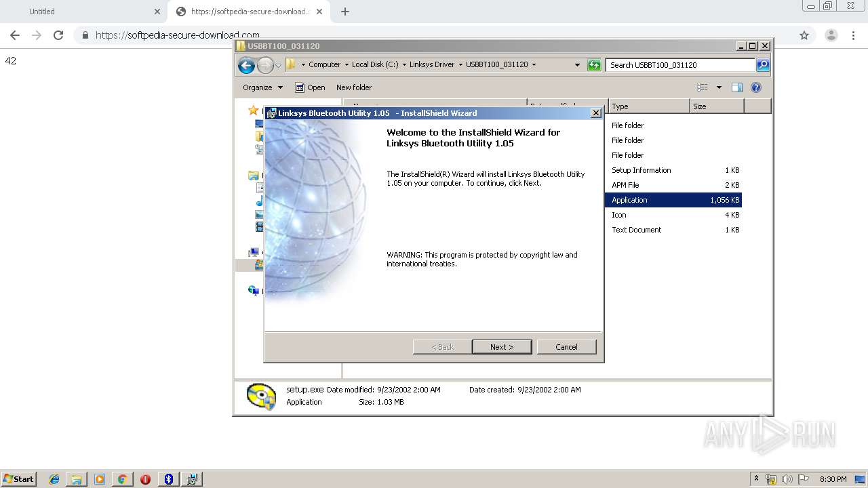The width and height of the screenshot is (868, 488).
Task: Click Next in the InstallShield Wizard
Action: pos(502,346)
